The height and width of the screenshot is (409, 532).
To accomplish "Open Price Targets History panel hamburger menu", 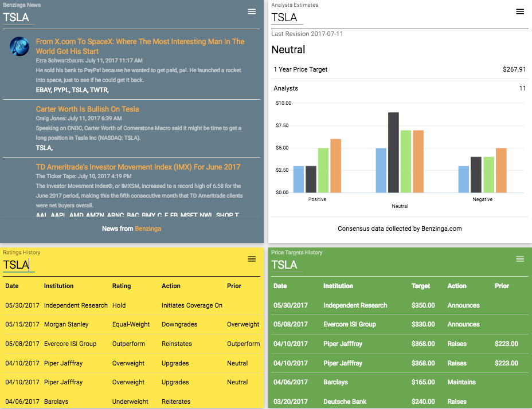I will point(520,259).
